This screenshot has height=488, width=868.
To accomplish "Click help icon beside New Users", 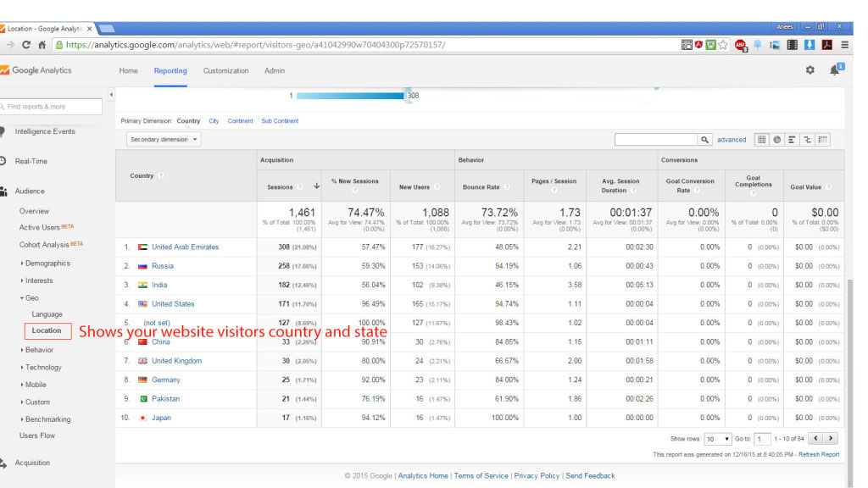I will (x=437, y=187).
